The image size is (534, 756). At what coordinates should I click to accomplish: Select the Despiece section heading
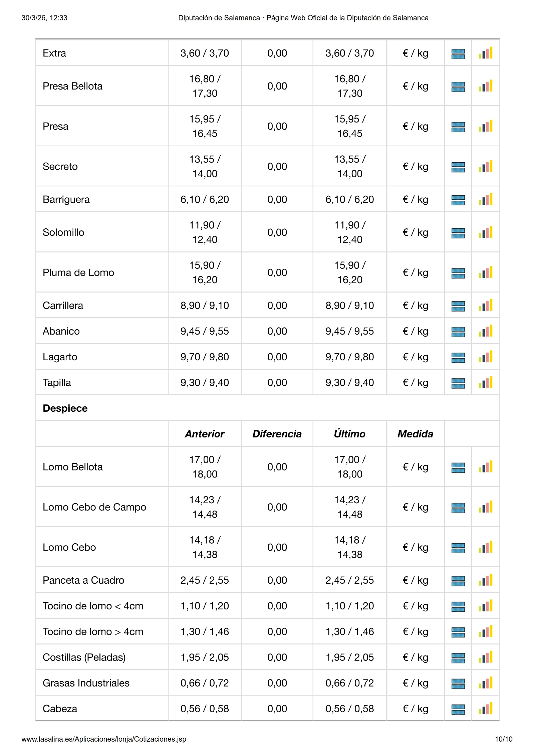[x=65, y=408]
